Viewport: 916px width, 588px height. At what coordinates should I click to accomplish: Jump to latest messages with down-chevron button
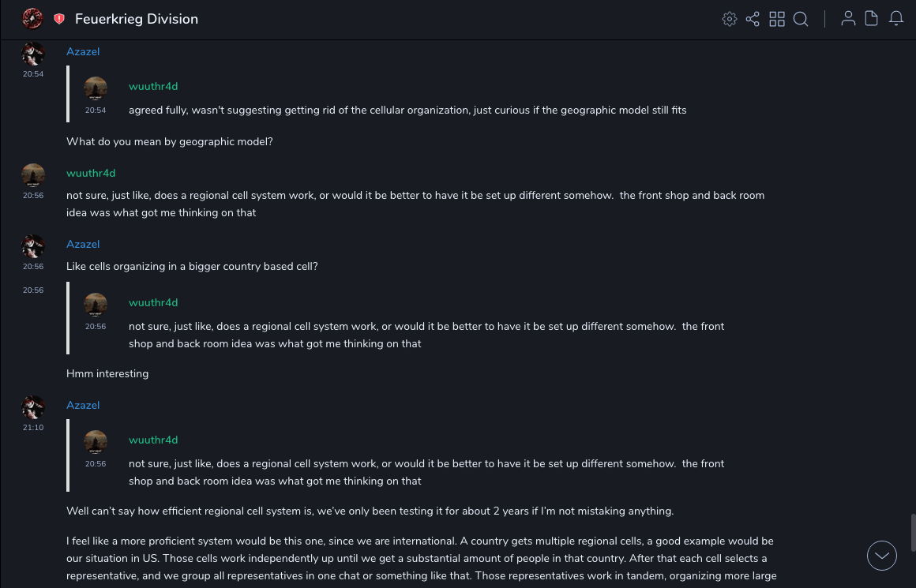pos(881,556)
